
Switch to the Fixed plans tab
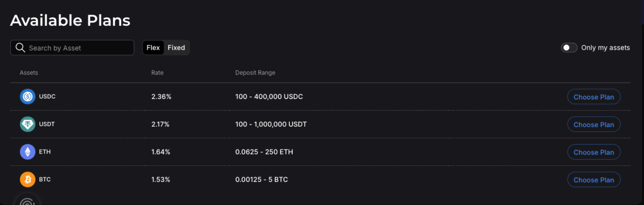pos(176,48)
